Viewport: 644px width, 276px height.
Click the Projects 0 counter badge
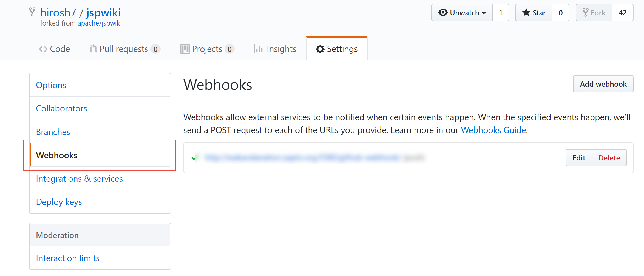pyautogui.click(x=229, y=49)
